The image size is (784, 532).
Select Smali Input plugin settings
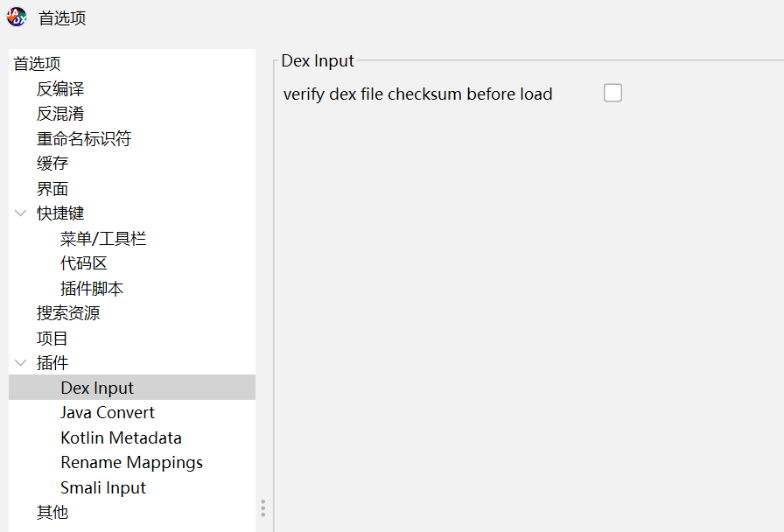tap(103, 487)
